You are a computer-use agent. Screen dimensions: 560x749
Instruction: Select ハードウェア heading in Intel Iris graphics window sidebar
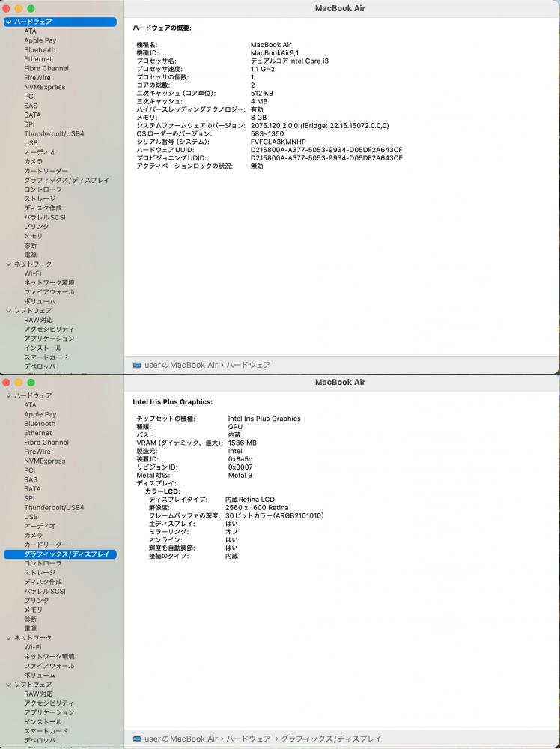33,396
